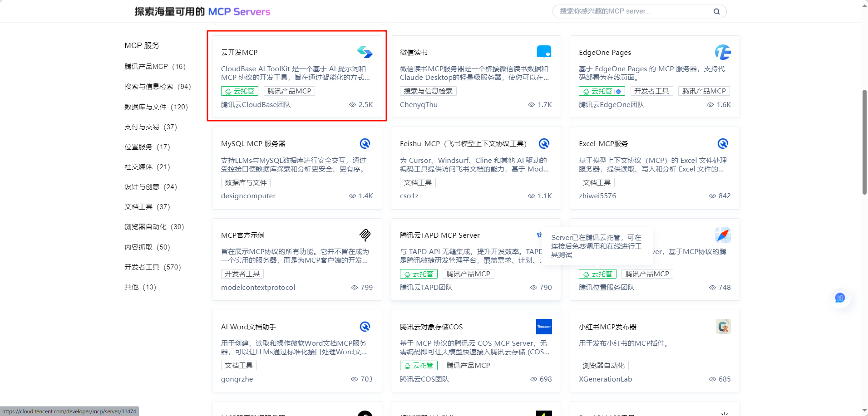Click the eye icon beside 703 views
Image resolution: width=868 pixels, height=416 pixels.
tap(354, 379)
